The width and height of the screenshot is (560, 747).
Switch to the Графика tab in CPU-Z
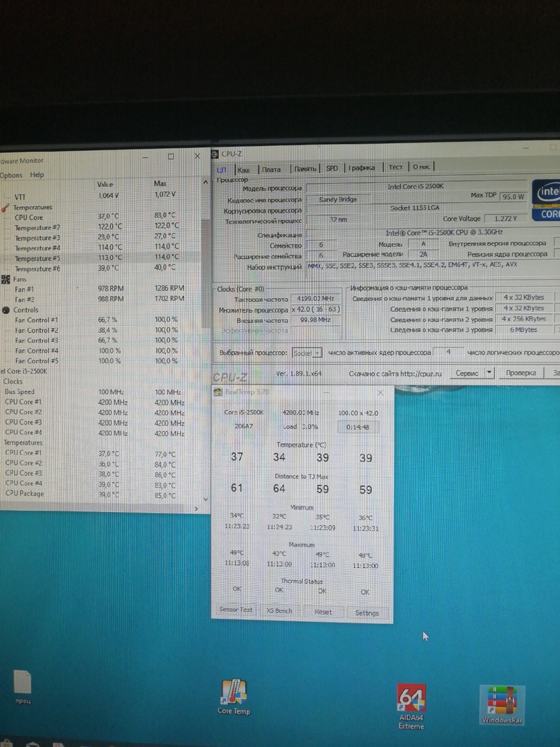(362, 167)
